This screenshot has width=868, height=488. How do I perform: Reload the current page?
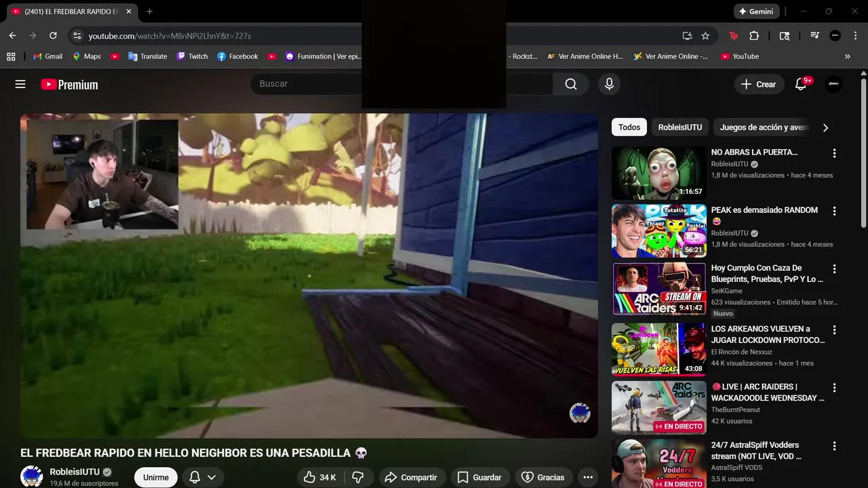[x=53, y=35]
